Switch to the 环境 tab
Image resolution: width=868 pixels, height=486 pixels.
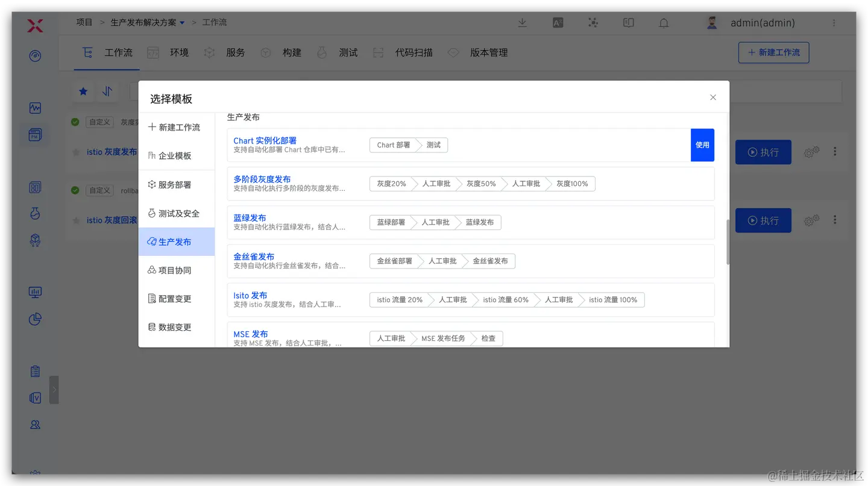pyautogui.click(x=168, y=53)
